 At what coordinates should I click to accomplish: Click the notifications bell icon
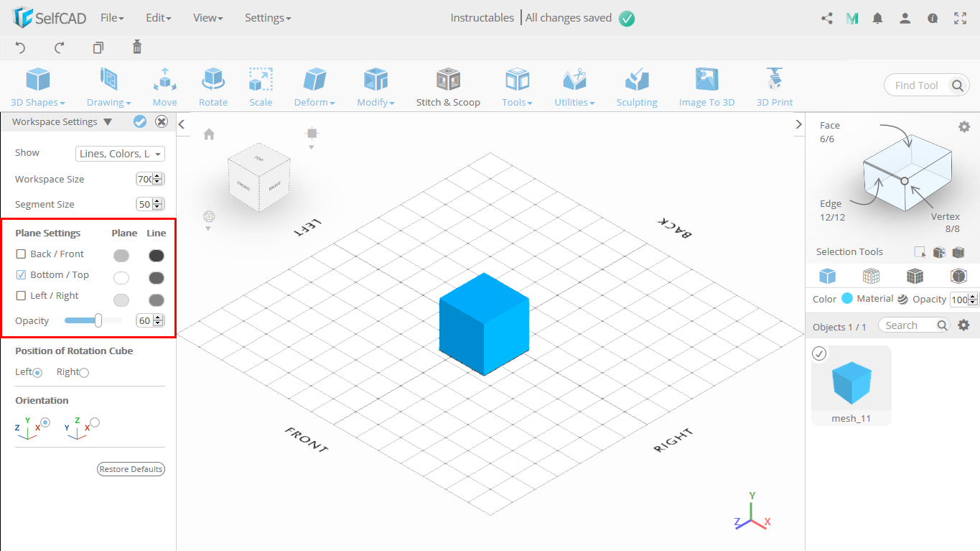coord(877,19)
